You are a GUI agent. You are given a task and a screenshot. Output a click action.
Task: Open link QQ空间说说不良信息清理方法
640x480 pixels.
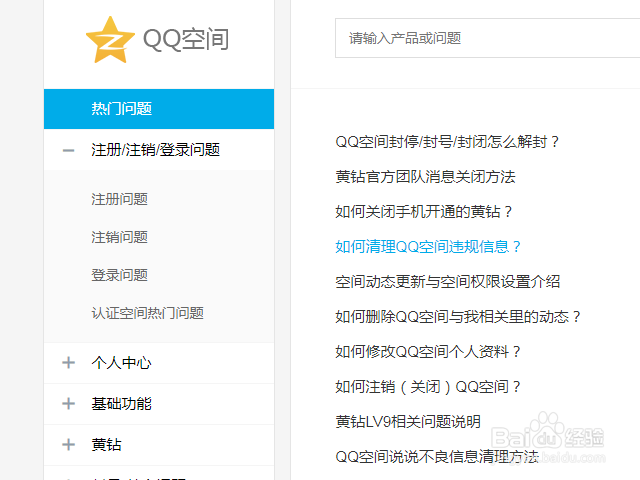click(x=437, y=456)
